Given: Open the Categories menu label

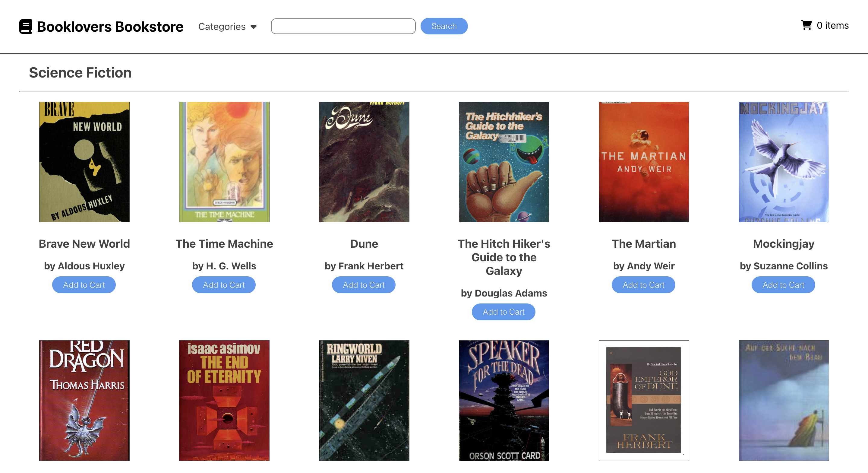Looking at the screenshot, I should [x=222, y=26].
